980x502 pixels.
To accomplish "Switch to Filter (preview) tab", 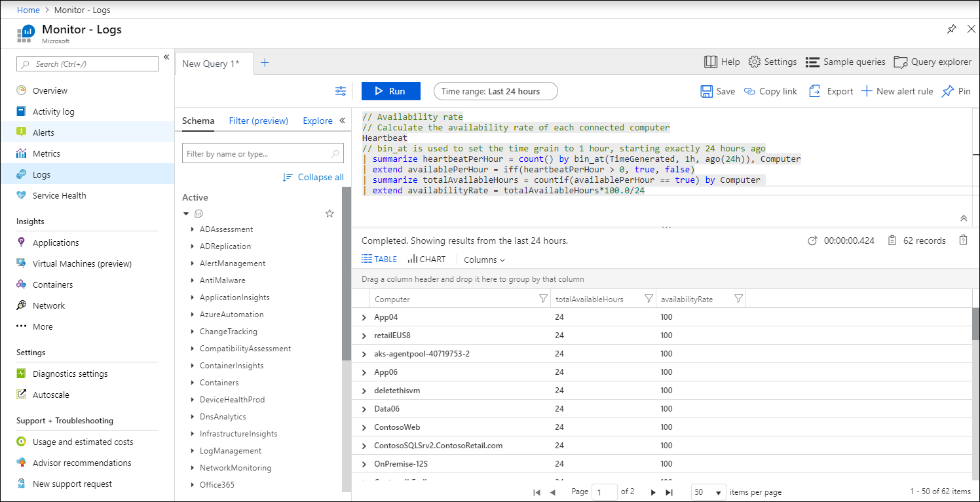I will tap(258, 121).
